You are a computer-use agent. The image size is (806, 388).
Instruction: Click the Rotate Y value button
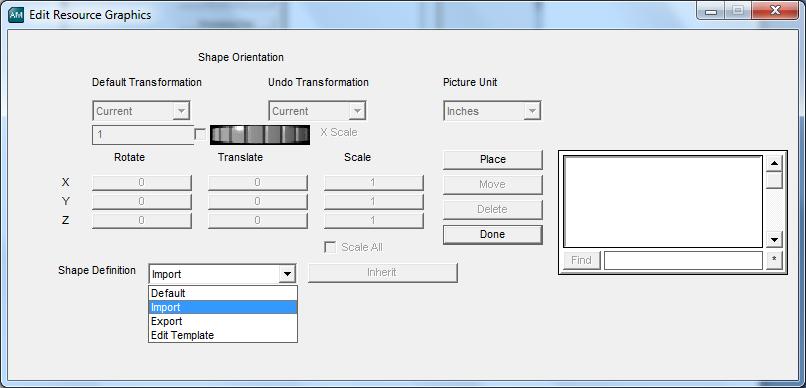(142, 201)
